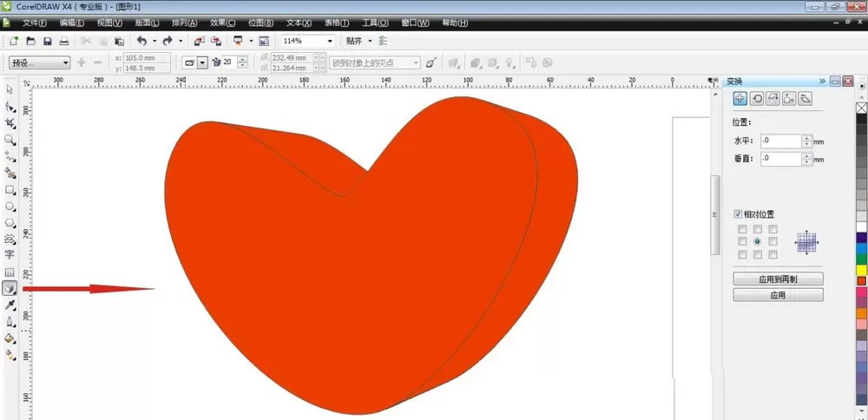Screen dimensions: 868x420
Task: Select the Text tool (字)
Action: click(10, 254)
